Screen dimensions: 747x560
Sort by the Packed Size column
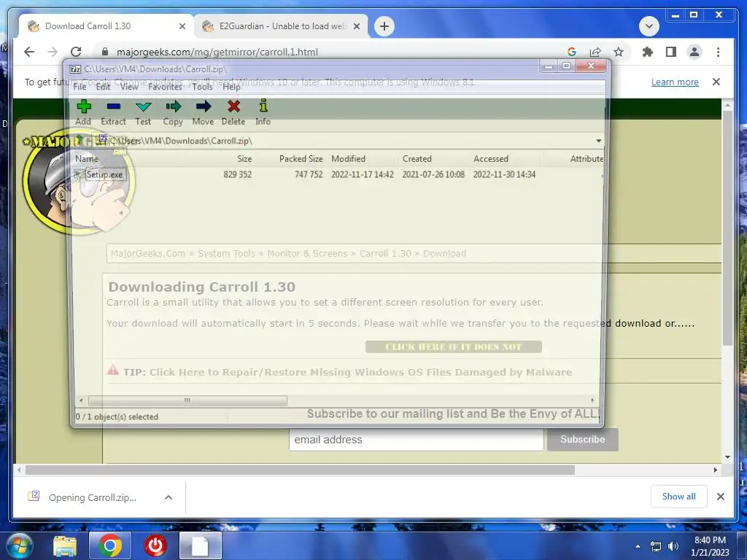(301, 158)
